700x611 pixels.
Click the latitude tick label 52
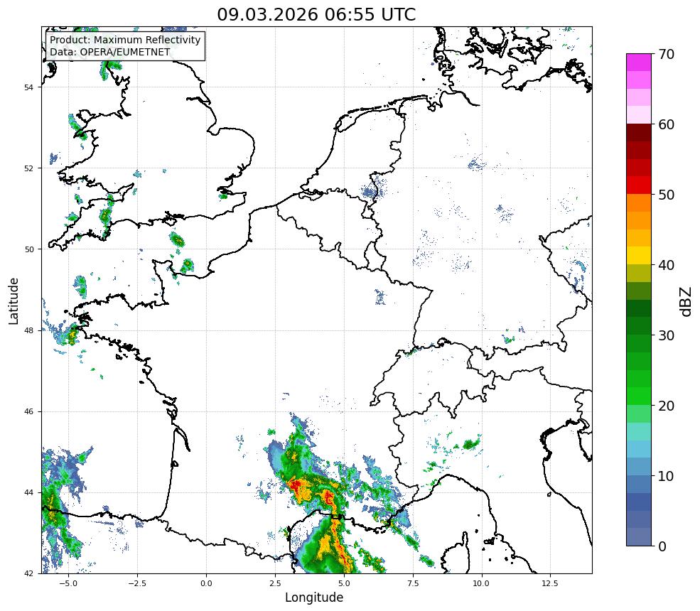[28, 168]
